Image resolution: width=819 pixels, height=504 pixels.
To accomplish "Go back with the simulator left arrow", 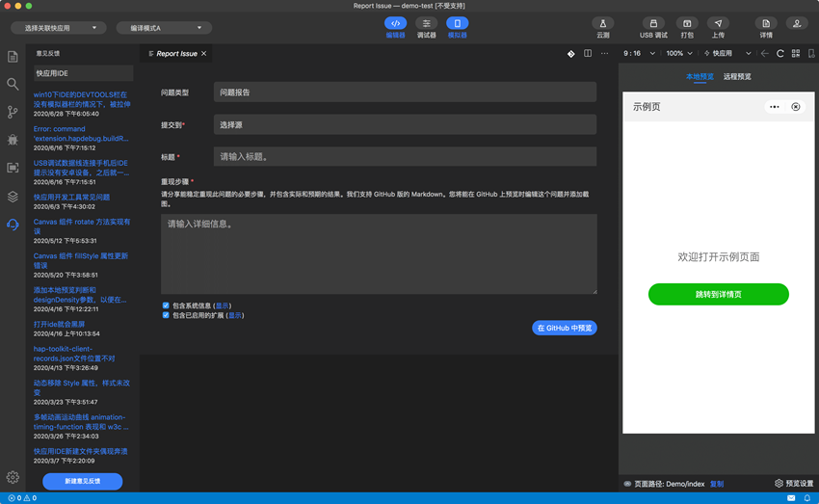I will coord(765,53).
